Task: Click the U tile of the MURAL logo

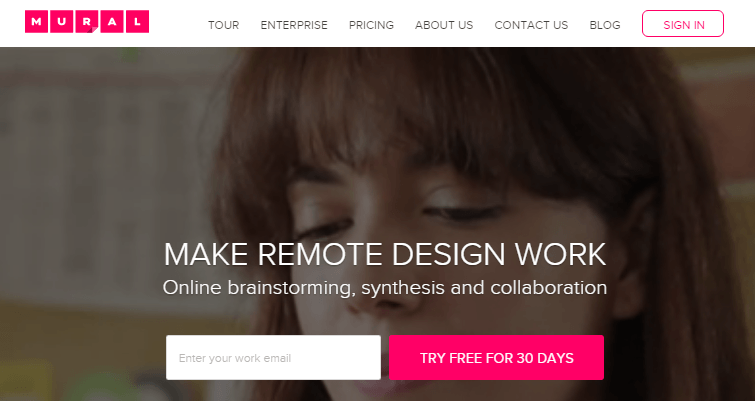Action: point(62,22)
